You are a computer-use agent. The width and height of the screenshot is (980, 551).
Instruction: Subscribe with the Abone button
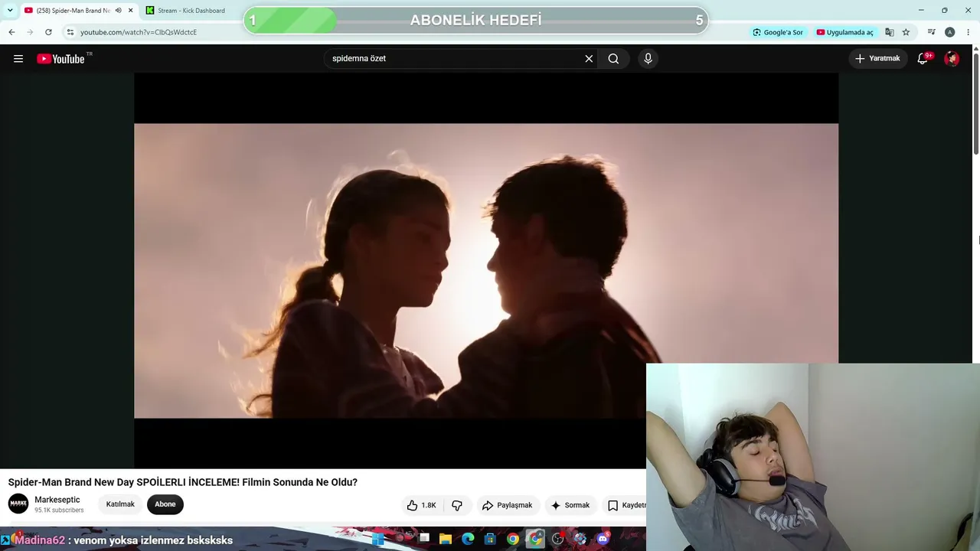pos(165,504)
